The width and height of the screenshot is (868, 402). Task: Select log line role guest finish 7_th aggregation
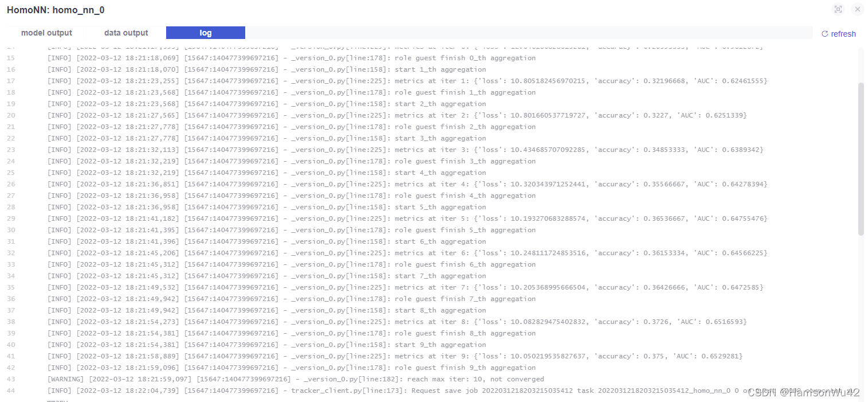pyautogui.click(x=292, y=299)
